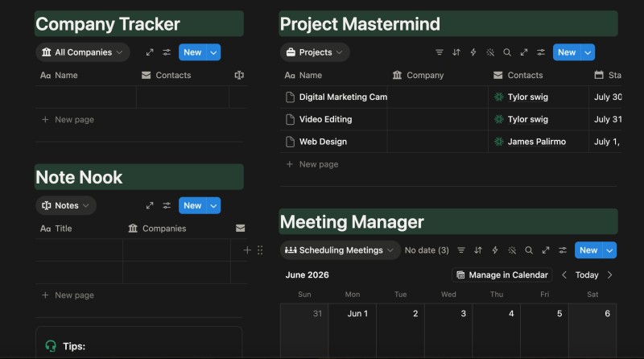Image resolution: width=644 pixels, height=359 pixels.
Task: Click AI sparkle icon in Project Mastermind toolbar
Action: [x=490, y=52]
